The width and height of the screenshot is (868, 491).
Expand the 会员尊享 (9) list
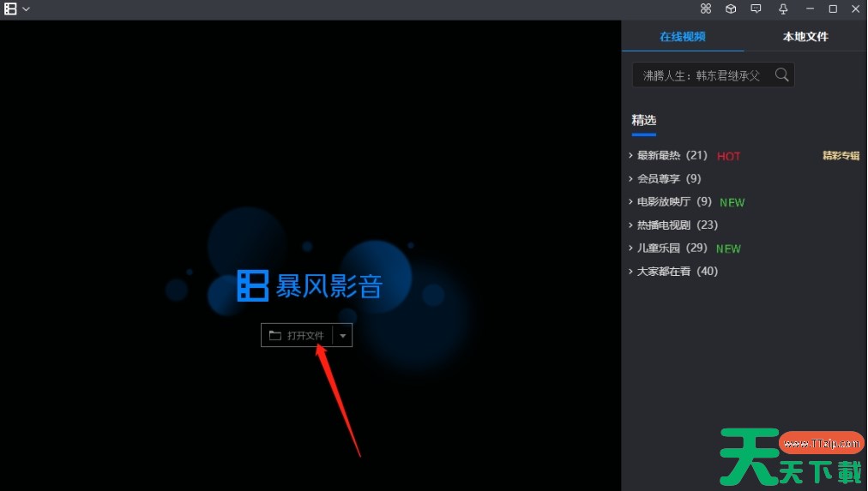(x=665, y=178)
